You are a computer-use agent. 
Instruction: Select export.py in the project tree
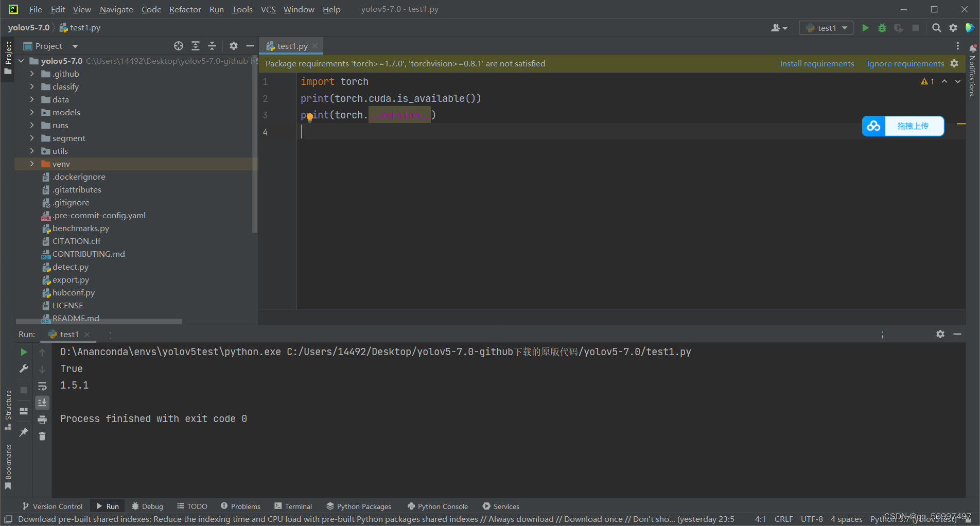[x=71, y=279]
